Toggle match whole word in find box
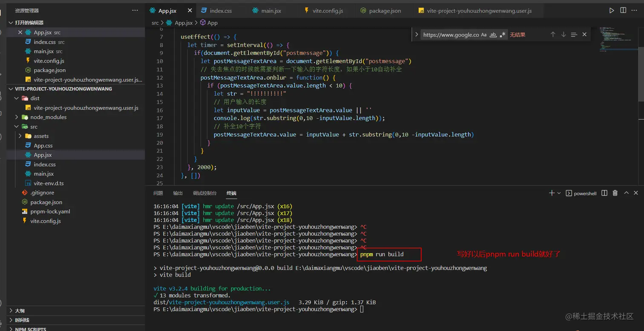Image resolution: width=644 pixels, height=331 pixels. (493, 35)
